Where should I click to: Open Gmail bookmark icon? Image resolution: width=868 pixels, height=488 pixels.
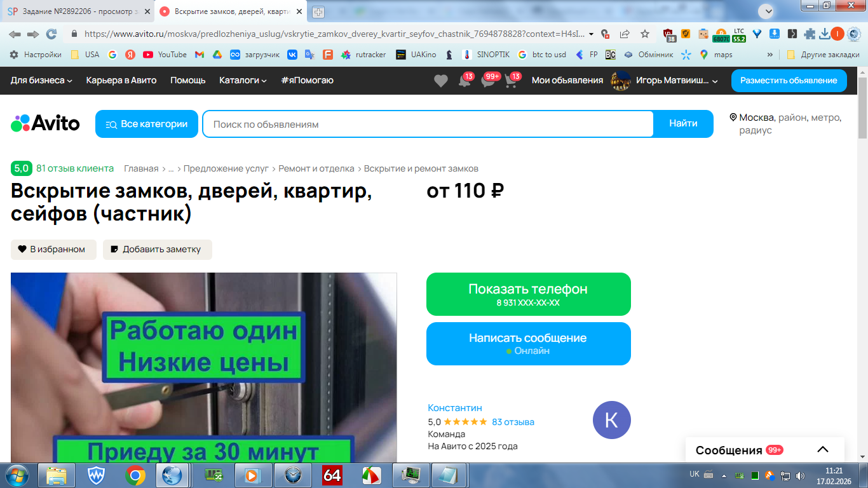pyautogui.click(x=200, y=55)
